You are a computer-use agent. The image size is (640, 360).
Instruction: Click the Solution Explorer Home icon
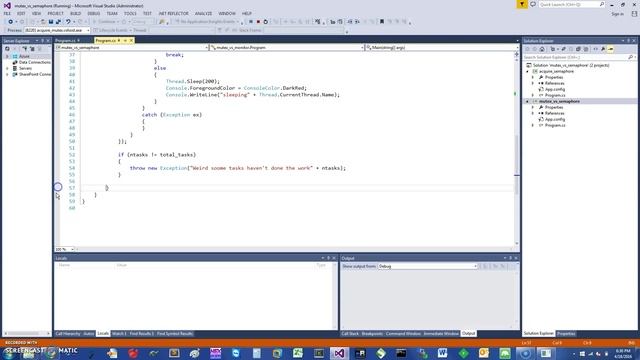[x=542, y=49]
